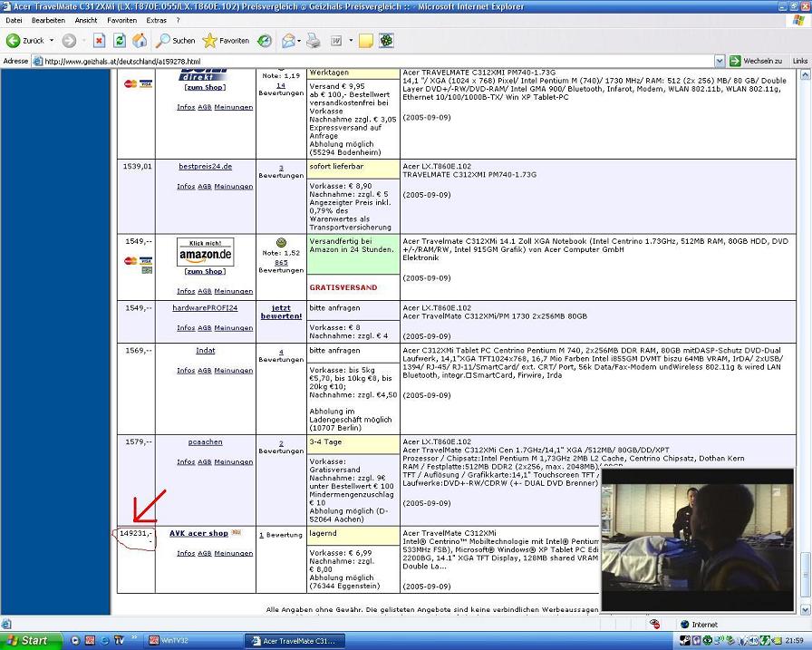Edit page with the Word icon
The height and width of the screenshot is (650, 812).
pos(336,41)
